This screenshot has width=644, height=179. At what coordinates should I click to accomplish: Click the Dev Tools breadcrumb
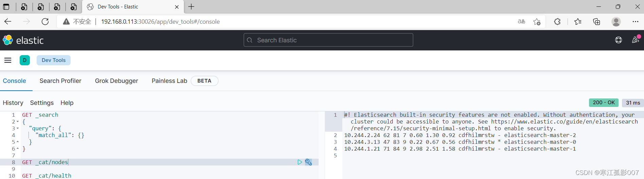point(54,60)
